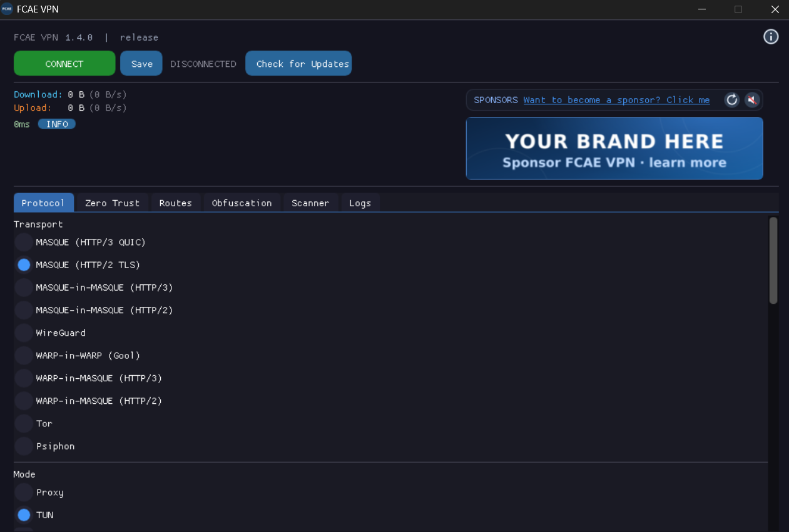The width and height of the screenshot is (789, 532).
Task: Follow the 'Want to become a sponsor?' link
Action: pos(616,100)
